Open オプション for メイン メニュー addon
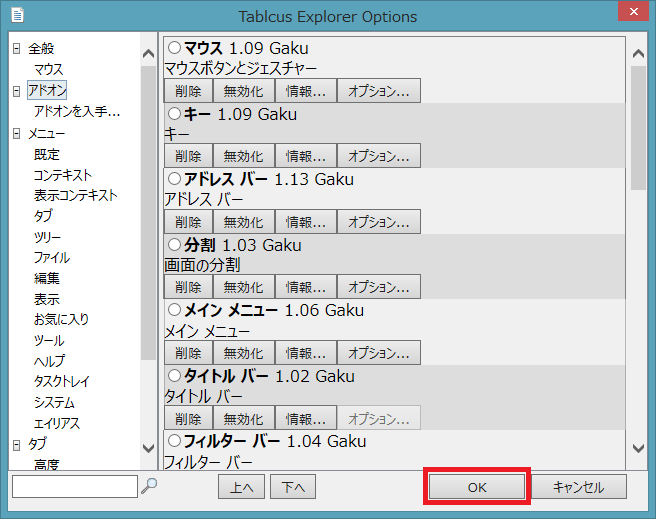Viewport: 656px width, 519px height. click(x=378, y=353)
